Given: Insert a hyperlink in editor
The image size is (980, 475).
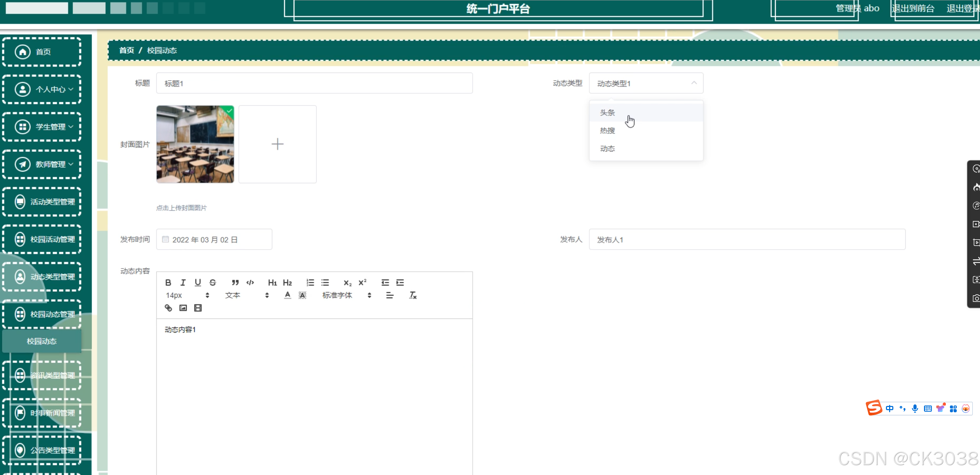Looking at the screenshot, I should click(168, 308).
